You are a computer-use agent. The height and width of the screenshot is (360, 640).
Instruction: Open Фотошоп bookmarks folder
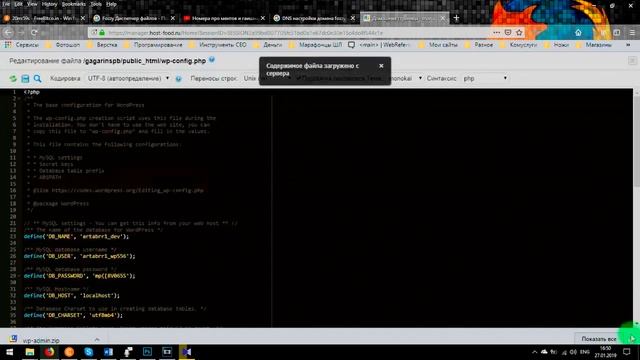63,45
